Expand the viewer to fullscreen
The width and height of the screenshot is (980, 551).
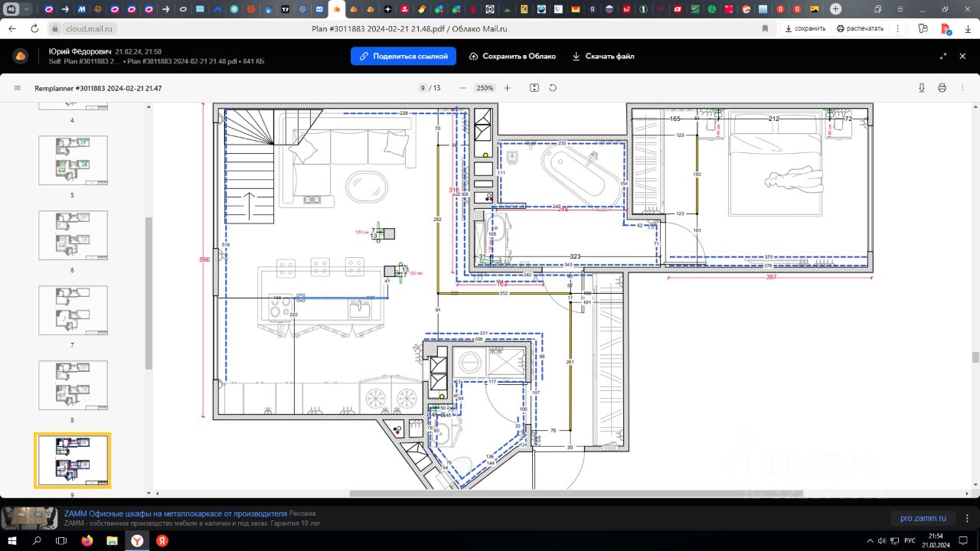pos(942,56)
